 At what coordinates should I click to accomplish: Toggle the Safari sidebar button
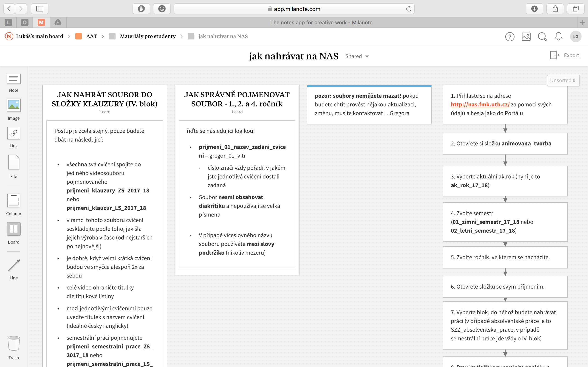pos(40,9)
